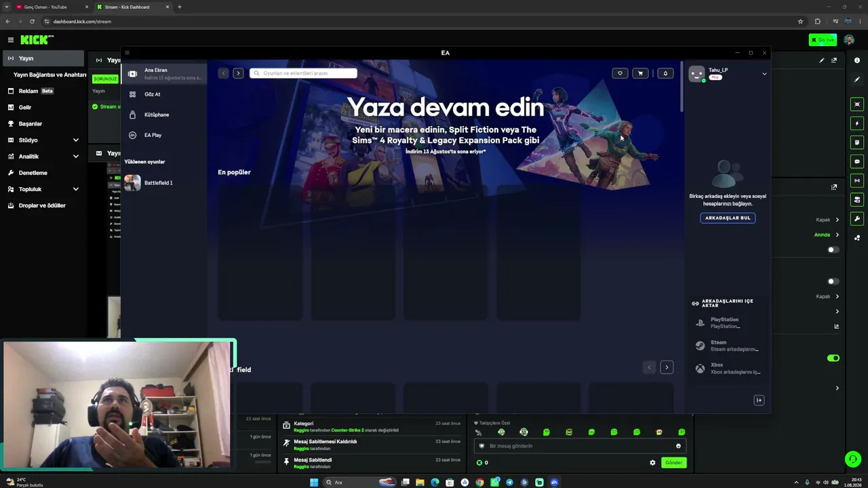Image resolution: width=868 pixels, height=488 pixels.
Task: Open Battlefield 1 from installed games
Action: (x=165, y=183)
